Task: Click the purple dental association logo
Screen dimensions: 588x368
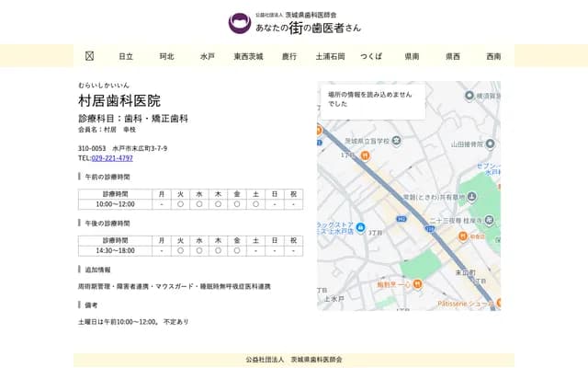Action: click(x=240, y=23)
